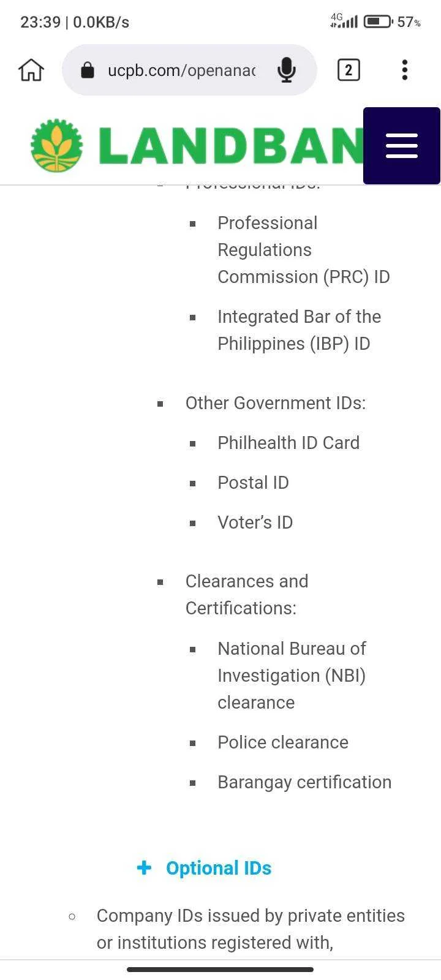Tap the Barangay certification list item
The image size is (441, 980).
[304, 782]
